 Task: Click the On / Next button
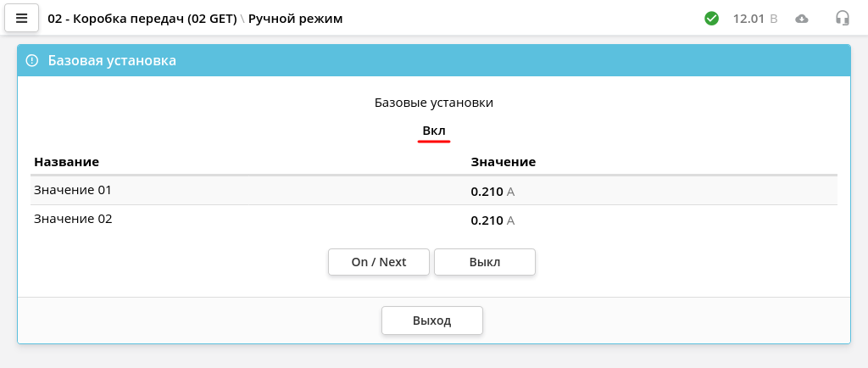coord(379,262)
